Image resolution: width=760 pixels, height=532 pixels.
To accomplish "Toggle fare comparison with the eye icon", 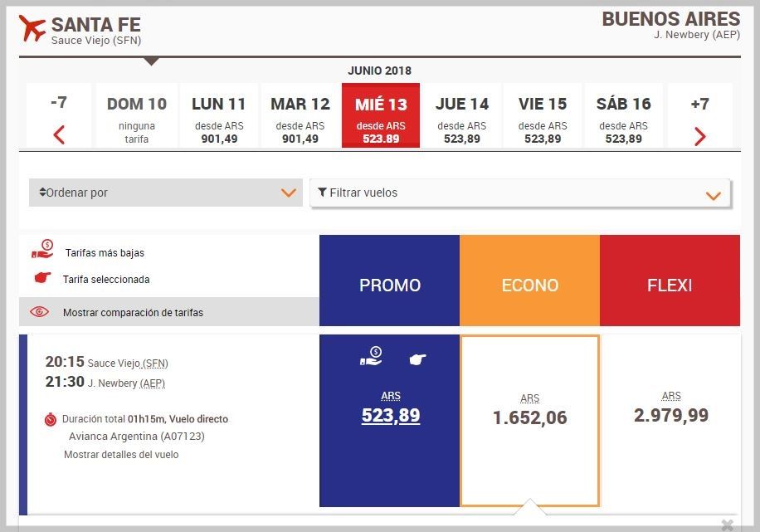I will pyautogui.click(x=39, y=313).
